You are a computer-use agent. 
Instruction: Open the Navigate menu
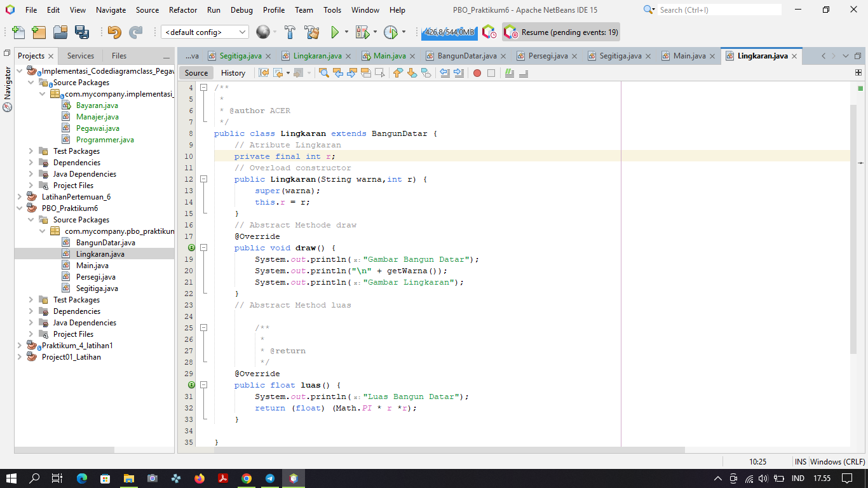click(x=111, y=10)
